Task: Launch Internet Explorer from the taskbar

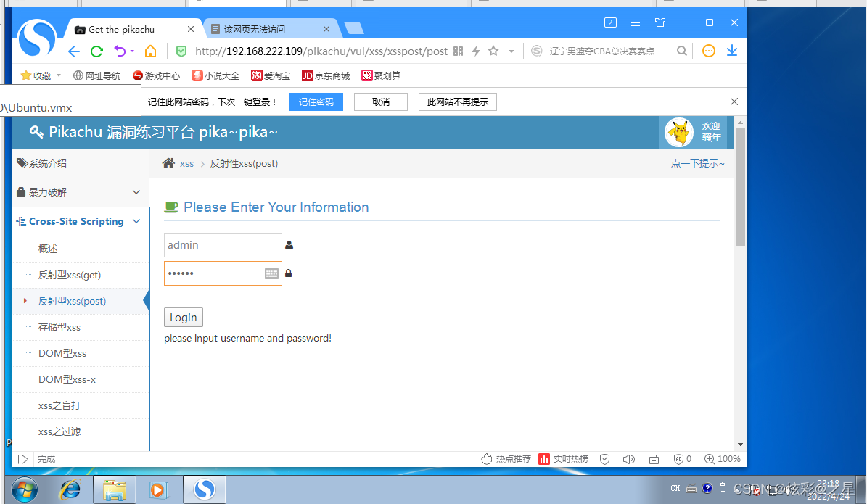Action: click(70, 489)
